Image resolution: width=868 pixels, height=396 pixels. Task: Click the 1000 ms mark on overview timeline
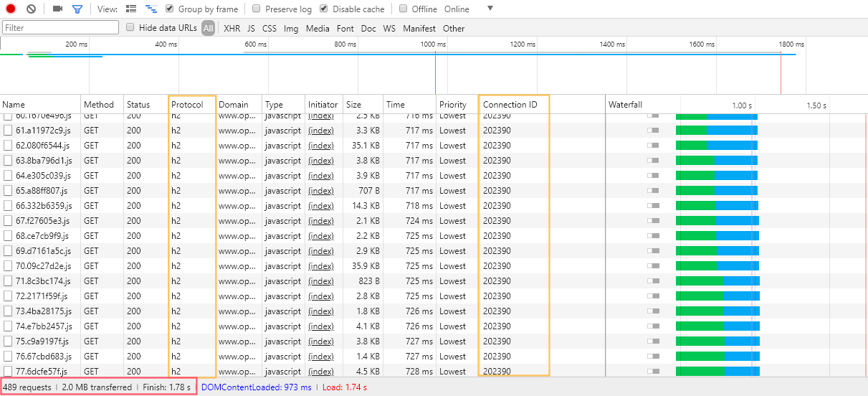point(433,44)
